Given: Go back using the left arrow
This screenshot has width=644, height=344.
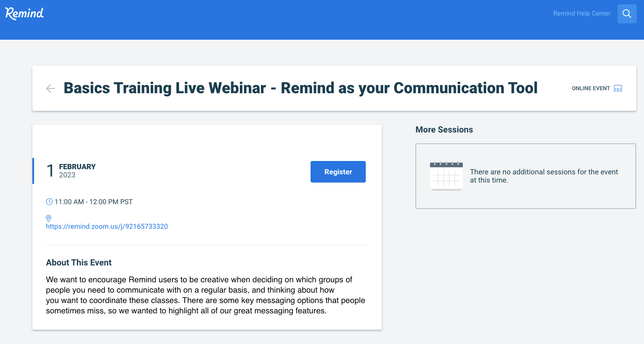Looking at the screenshot, I should point(50,88).
